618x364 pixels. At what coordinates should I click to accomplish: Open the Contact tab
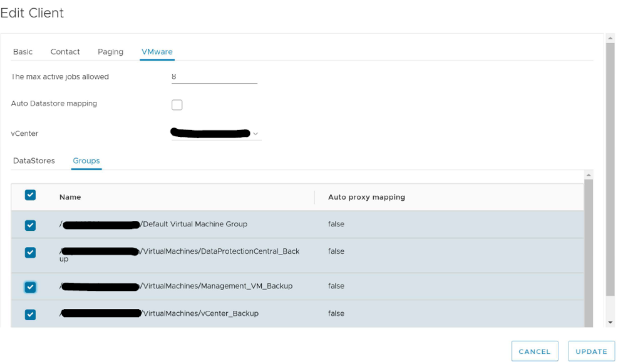tap(64, 52)
